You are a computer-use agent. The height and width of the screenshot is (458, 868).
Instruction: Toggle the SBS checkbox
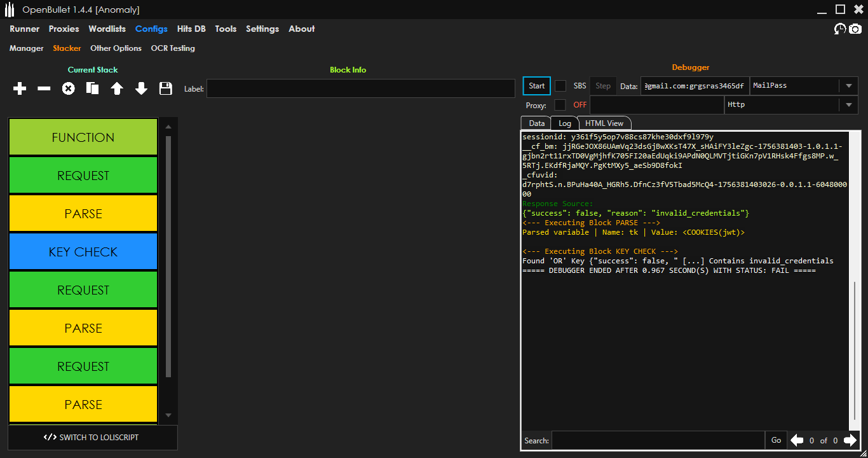click(560, 86)
